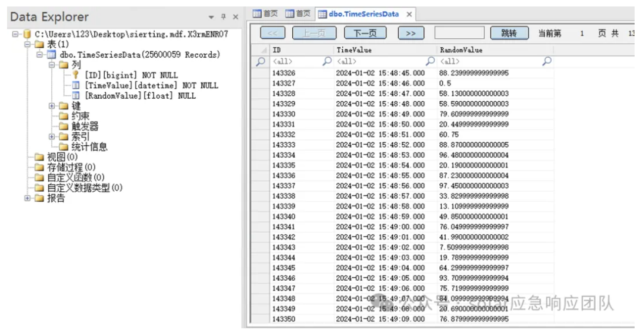Jump to last page with >> button

411,34
